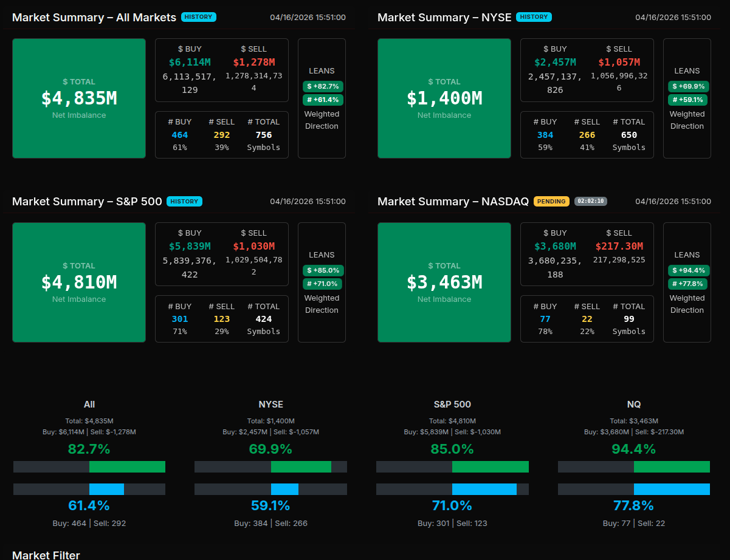Click the $ +82.7% leans badge

(323, 86)
